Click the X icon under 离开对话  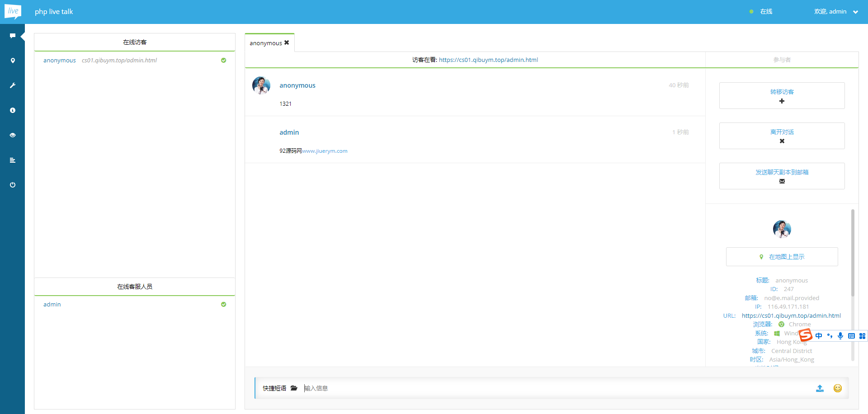[x=782, y=141]
